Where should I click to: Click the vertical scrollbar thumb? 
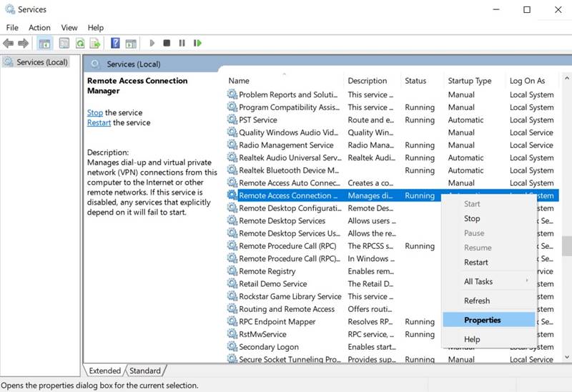pyautogui.click(x=566, y=246)
